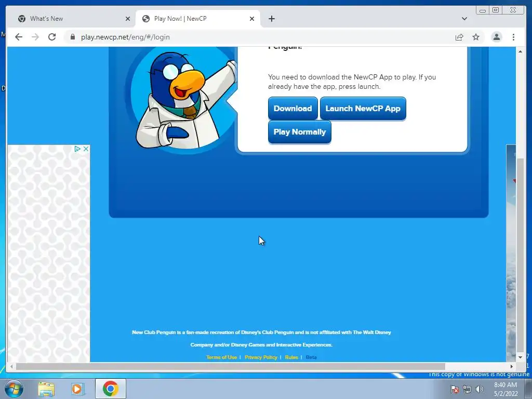Click the vertical scrollbar down arrow
The height and width of the screenshot is (399, 532).
[x=520, y=357]
